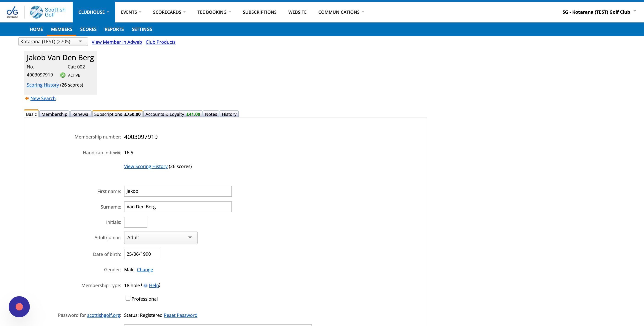The image size is (644, 326).
Task: Click the Help question mark icon
Action: (x=146, y=285)
